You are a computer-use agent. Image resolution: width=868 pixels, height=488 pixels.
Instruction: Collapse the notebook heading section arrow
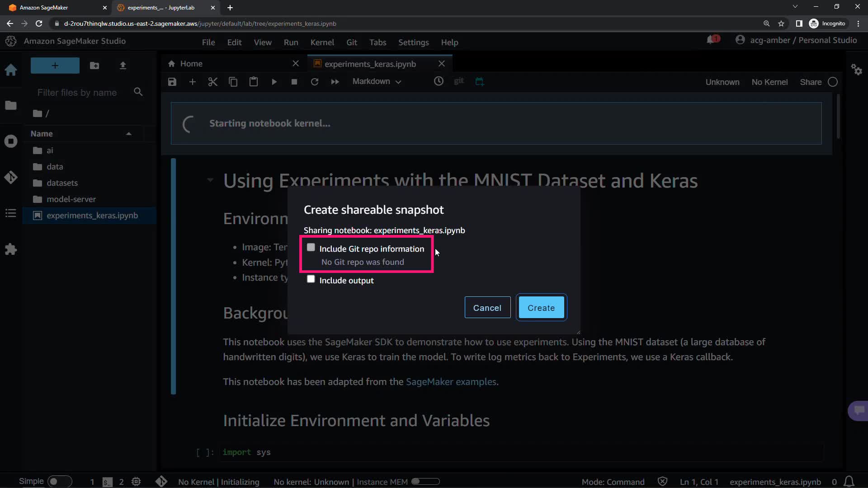point(210,180)
